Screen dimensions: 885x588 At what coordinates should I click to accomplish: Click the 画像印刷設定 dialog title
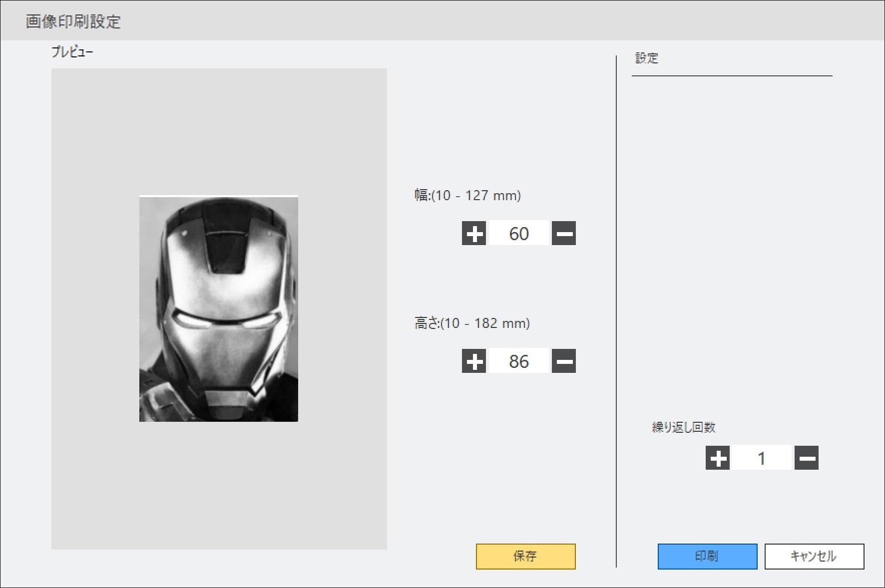tap(73, 21)
